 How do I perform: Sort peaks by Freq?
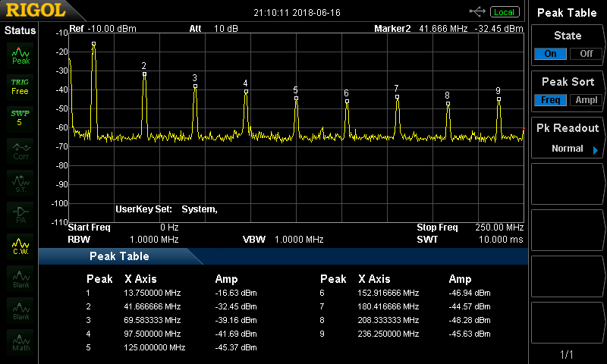click(550, 100)
